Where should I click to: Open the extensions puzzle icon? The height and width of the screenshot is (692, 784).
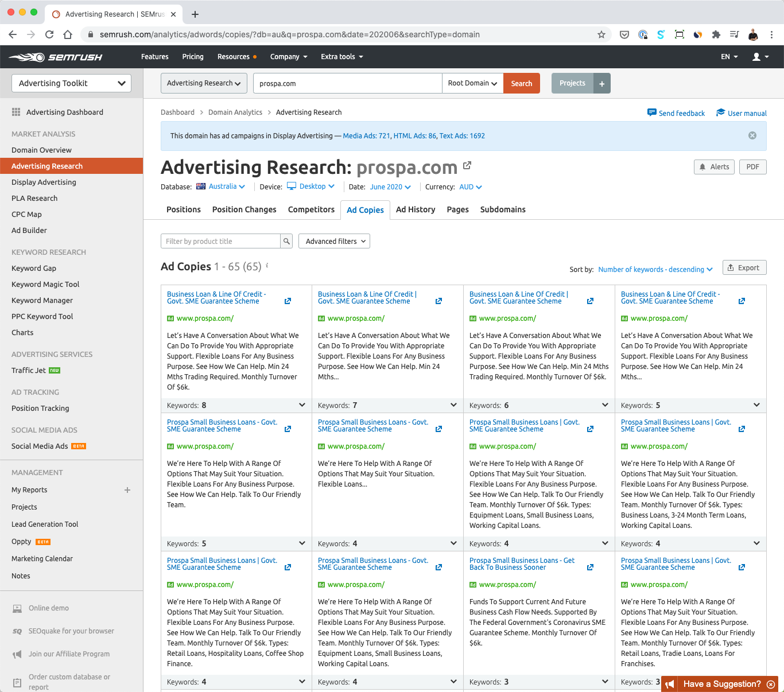(x=716, y=34)
